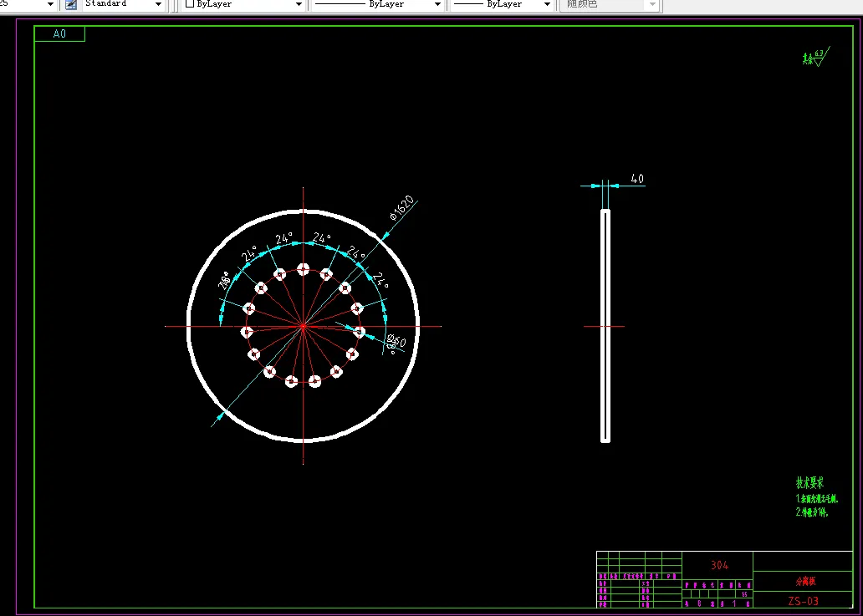Select the 1:5 scale cell in title block
Image resolution: width=863 pixels, height=616 pixels.
click(744, 594)
